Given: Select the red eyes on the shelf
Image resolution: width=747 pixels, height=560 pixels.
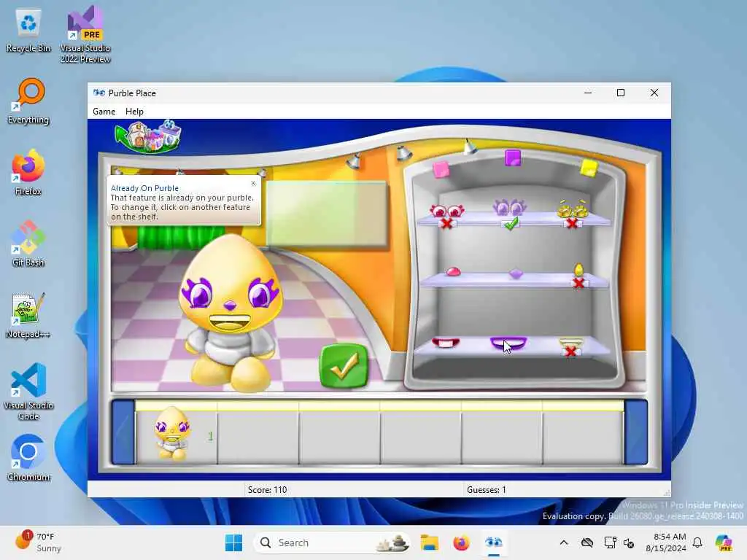Looking at the screenshot, I should [447, 211].
